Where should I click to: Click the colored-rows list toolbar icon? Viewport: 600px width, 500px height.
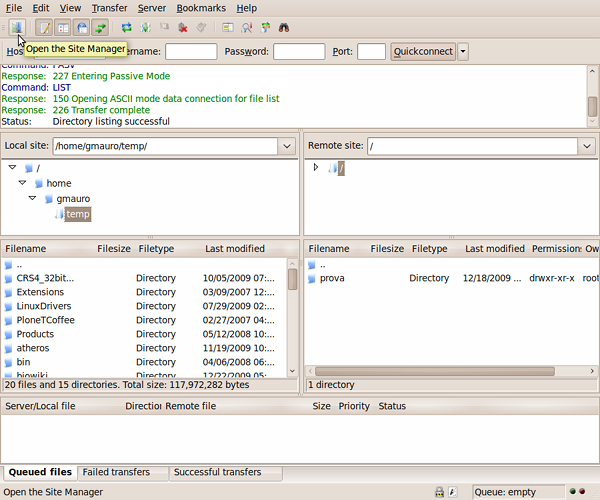click(228, 28)
